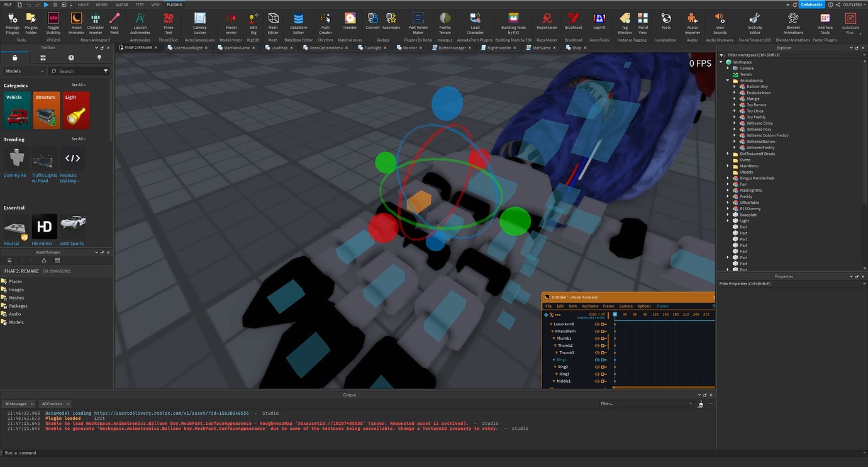Open Three Text 3D text plugin
The width and height of the screenshot is (868, 467).
(169, 23)
